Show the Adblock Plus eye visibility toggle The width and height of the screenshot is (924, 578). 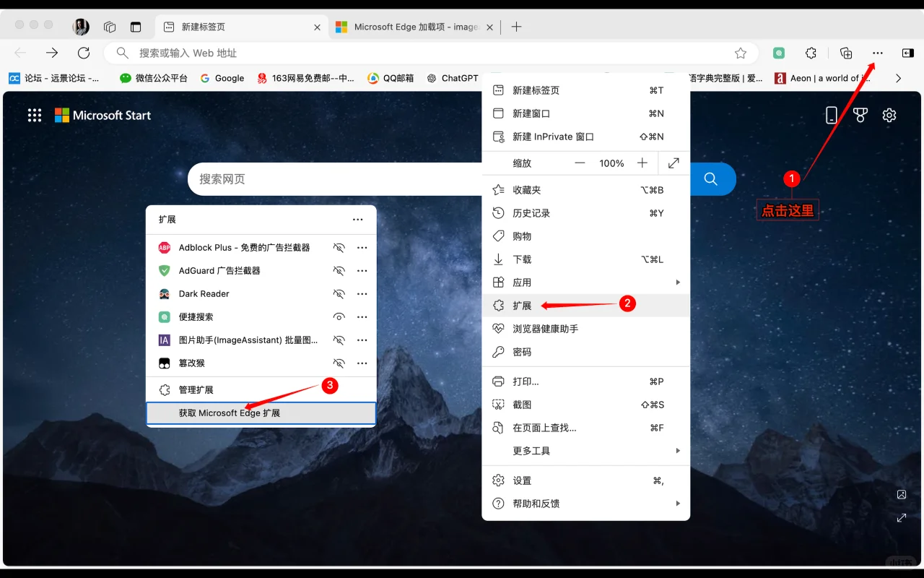339,247
